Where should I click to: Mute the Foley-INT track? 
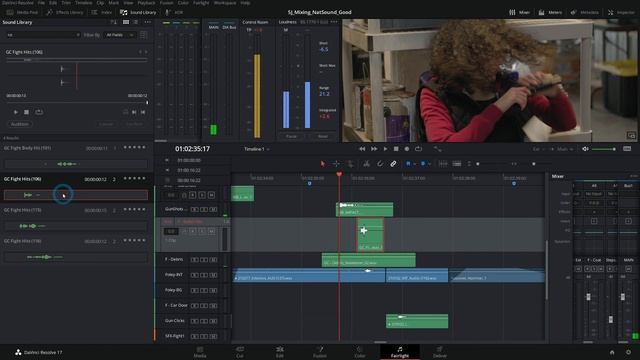[x=213, y=275]
